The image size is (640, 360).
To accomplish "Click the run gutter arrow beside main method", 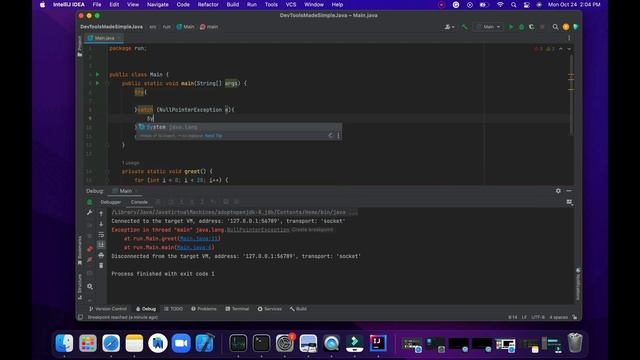I will pyautogui.click(x=98, y=83).
